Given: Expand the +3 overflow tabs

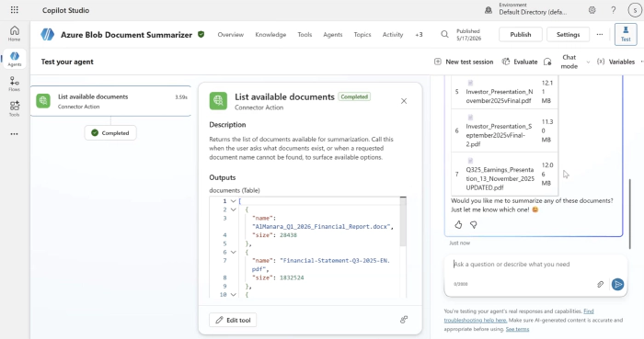Looking at the screenshot, I should [419, 35].
